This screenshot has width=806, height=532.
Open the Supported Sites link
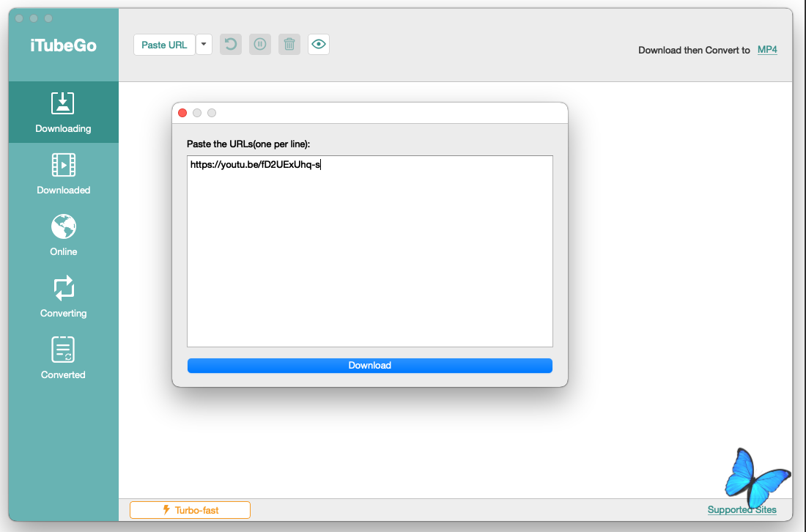742,510
